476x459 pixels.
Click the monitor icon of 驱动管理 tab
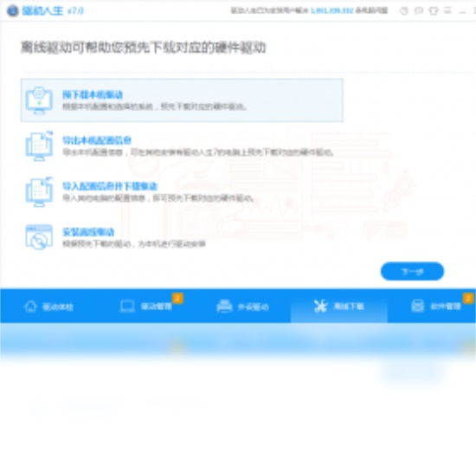coord(127,307)
